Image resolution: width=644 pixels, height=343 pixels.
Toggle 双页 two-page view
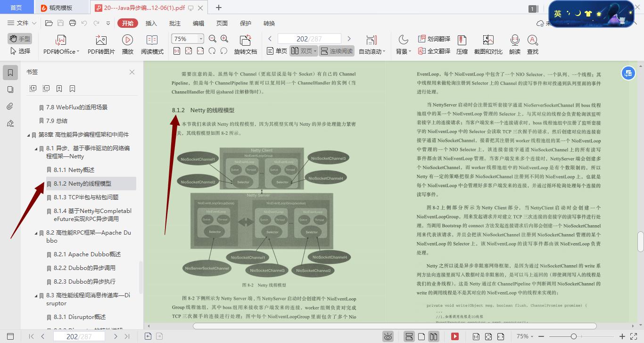point(303,51)
